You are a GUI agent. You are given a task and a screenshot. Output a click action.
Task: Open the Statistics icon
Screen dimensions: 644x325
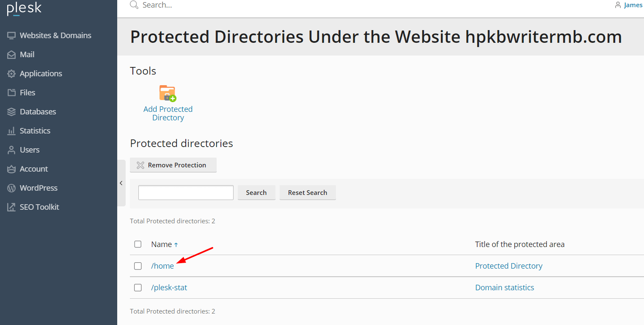[x=11, y=131]
